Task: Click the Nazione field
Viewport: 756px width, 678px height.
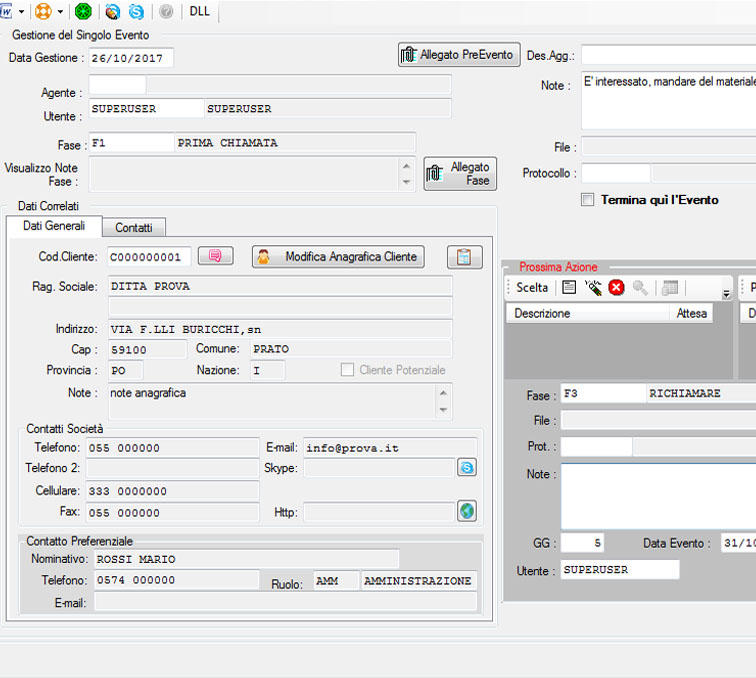Action: pos(268,370)
